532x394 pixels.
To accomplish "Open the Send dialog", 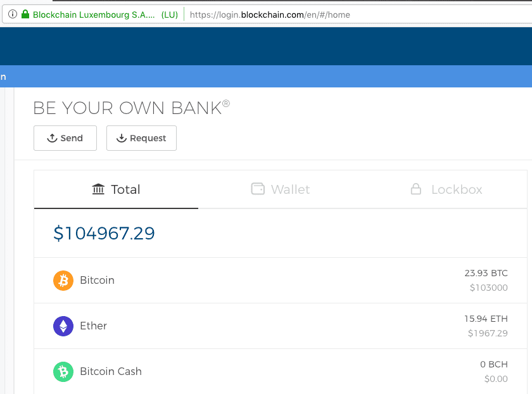I will (65, 138).
